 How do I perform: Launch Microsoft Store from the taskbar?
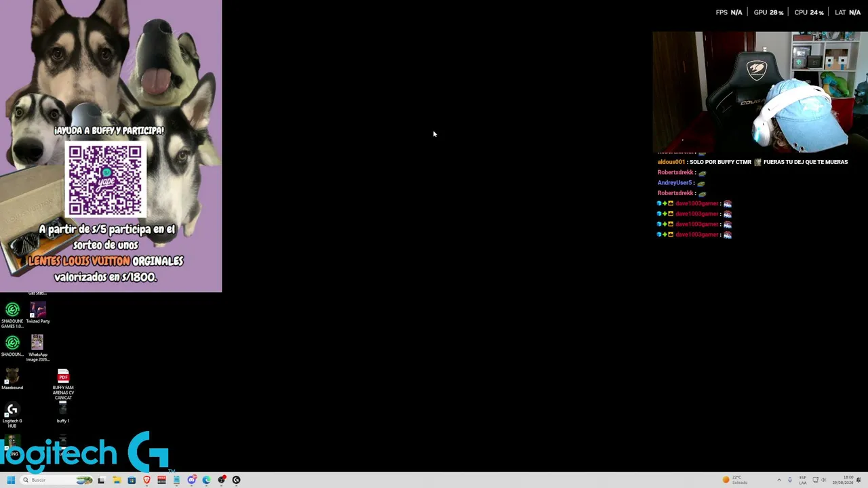tap(132, 480)
